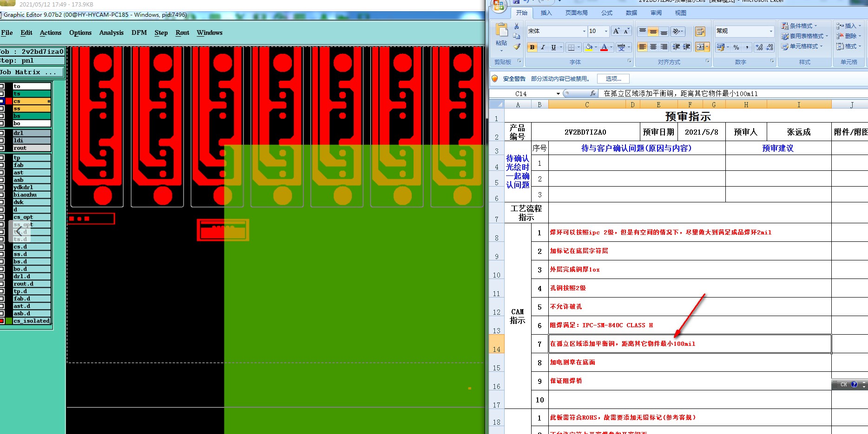The width and height of the screenshot is (868, 434).
Task: Click the Decrease Decimal icon
Action: tap(769, 47)
